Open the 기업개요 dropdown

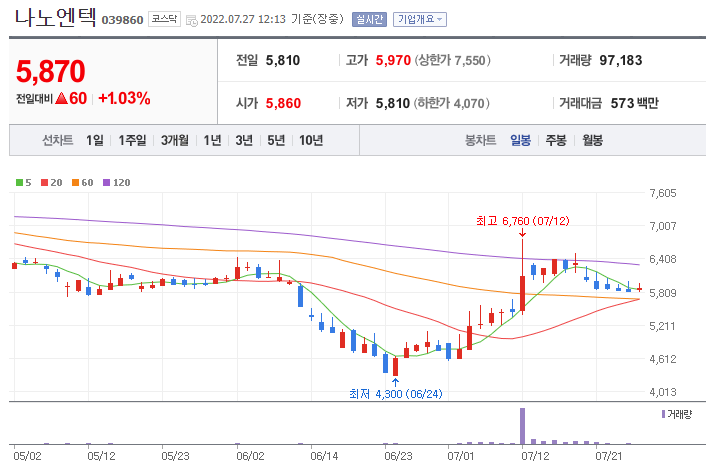point(420,19)
